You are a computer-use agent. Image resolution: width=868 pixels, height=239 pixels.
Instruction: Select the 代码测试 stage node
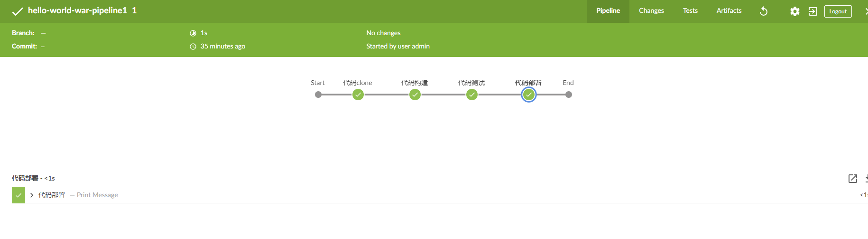pos(472,95)
